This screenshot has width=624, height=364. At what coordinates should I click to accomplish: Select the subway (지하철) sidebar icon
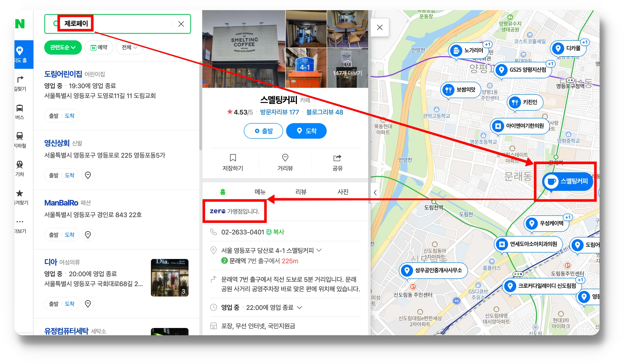(20, 140)
